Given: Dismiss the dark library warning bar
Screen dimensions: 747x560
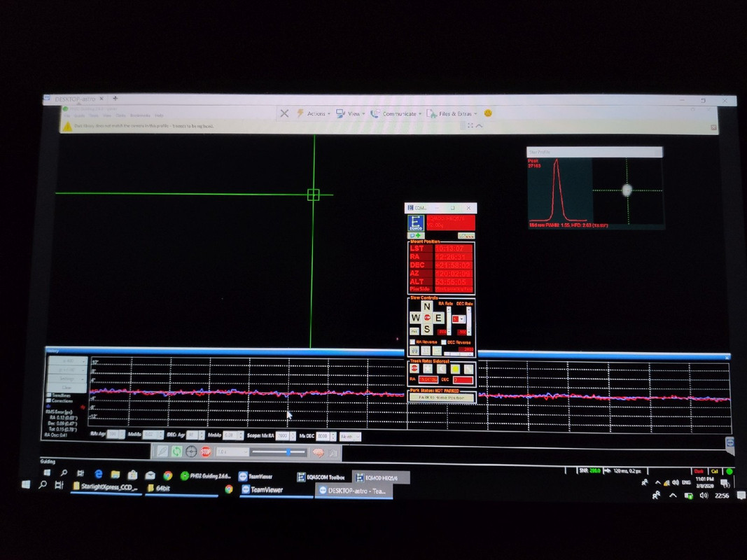Looking at the screenshot, I should coord(713,127).
